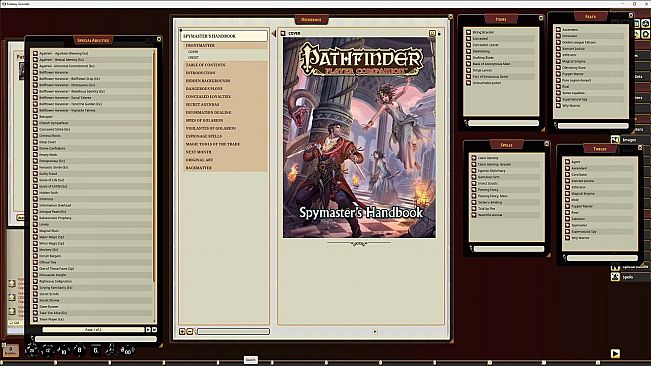The width and height of the screenshot is (651, 366).
Task: Click the Spells list filter field
Action: coord(509,249)
